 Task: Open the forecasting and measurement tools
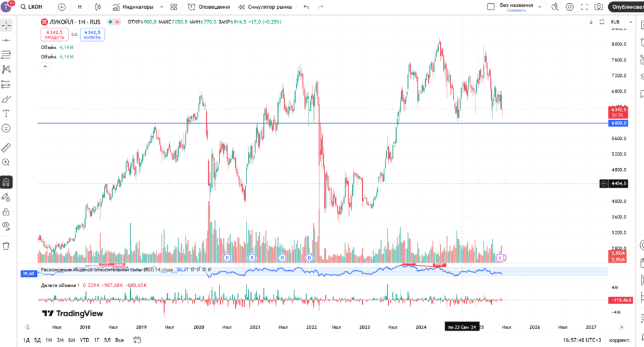6,84
